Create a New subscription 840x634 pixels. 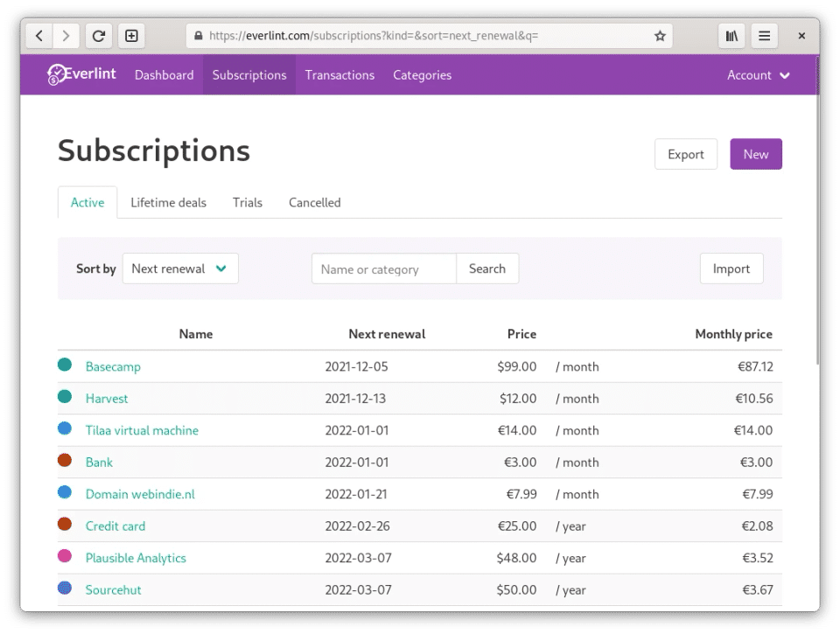pyautogui.click(x=756, y=154)
